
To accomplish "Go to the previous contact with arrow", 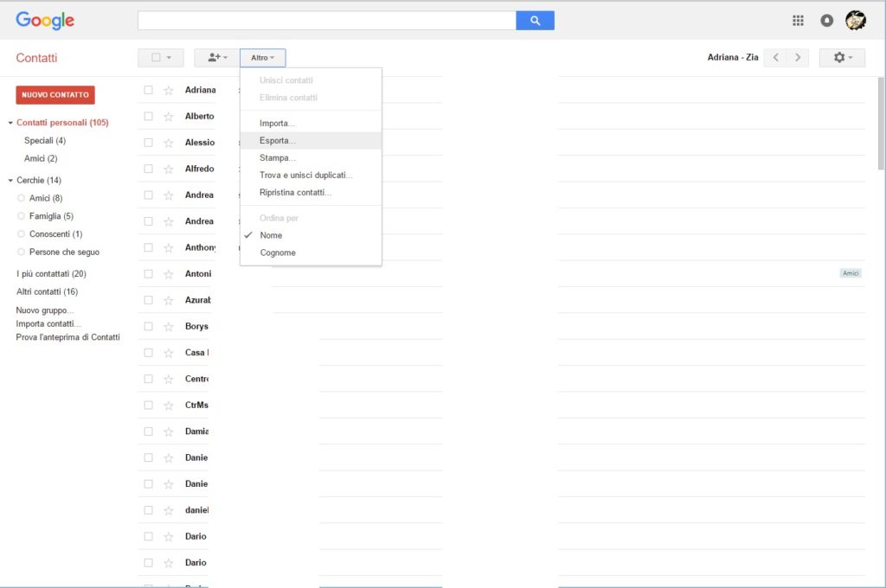I will 776,57.
